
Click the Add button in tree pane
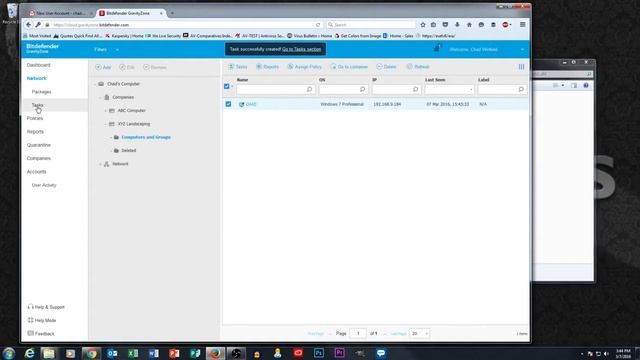[103, 67]
